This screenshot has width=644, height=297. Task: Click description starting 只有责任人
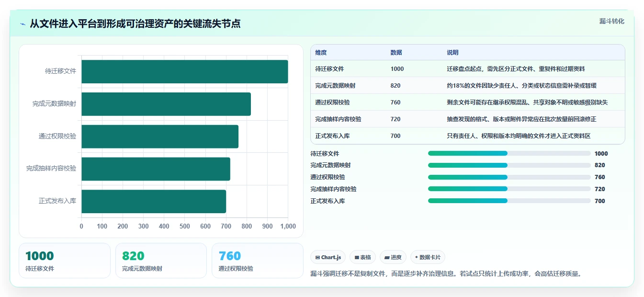pyautogui.click(x=519, y=136)
